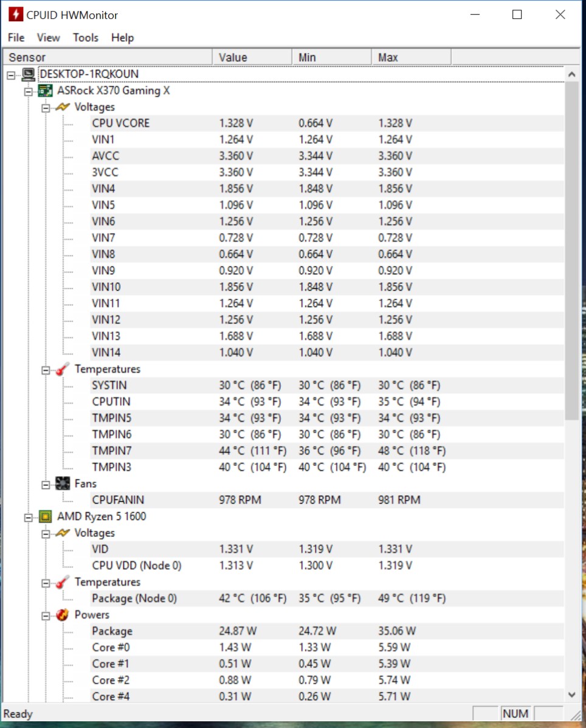Click the Sensor column header
Screen dimensions: 586x728
click(108, 57)
